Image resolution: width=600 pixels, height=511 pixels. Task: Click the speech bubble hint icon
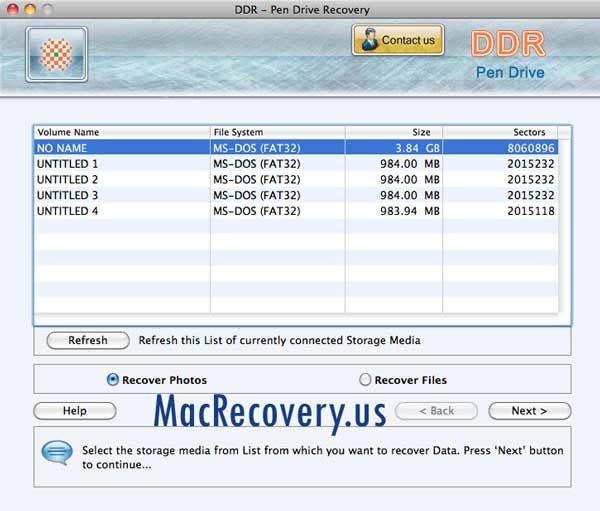pos(57,452)
